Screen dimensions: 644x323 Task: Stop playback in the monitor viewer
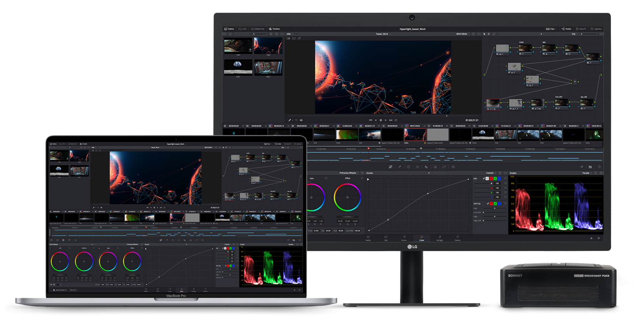(381, 120)
